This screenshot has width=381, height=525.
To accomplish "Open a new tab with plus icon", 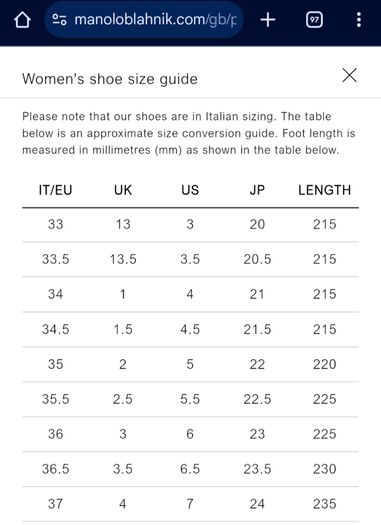I will click(x=268, y=20).
